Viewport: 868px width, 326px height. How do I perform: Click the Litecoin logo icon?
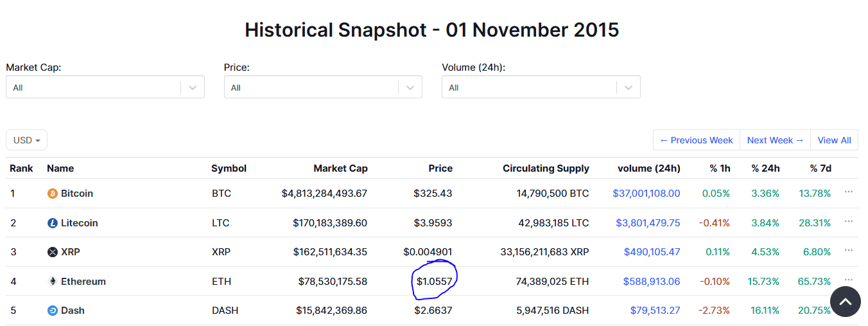point(53,223)
